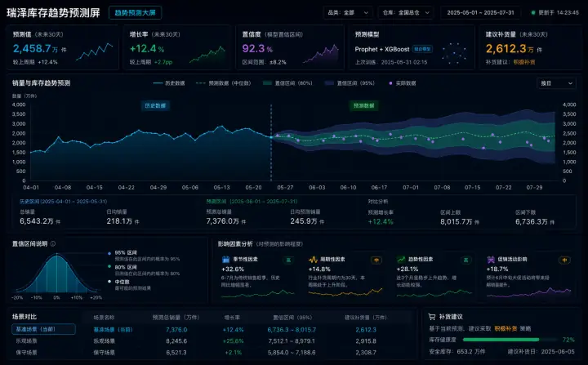The width and height of the screenshot is (588, 365).
Task: Open the 品类: 全部 dropdown
Action: 348,12
